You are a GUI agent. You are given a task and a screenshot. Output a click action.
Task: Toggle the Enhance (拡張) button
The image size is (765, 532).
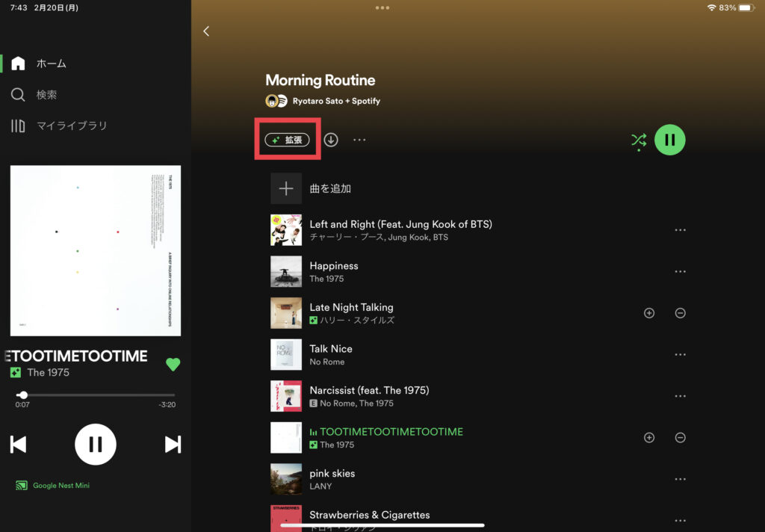click(x=288, y=140)
